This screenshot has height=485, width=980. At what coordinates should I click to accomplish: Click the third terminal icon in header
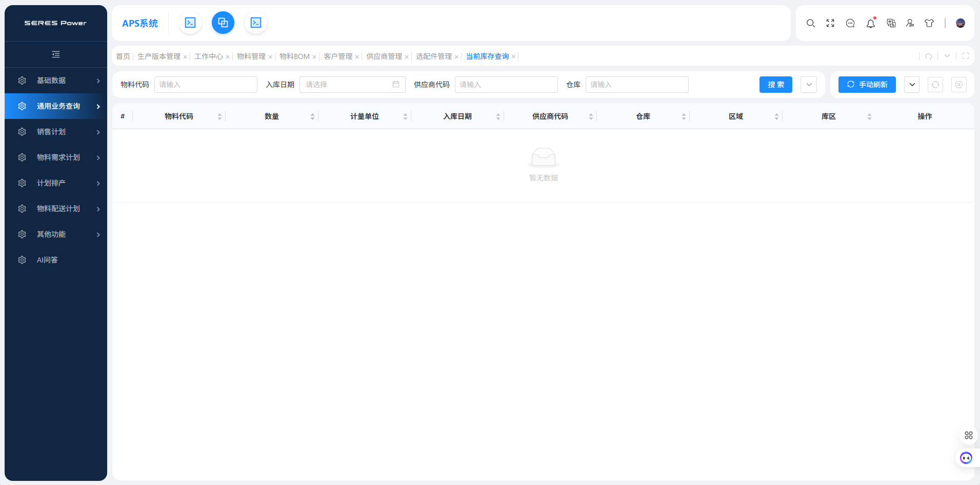(256, 23)
